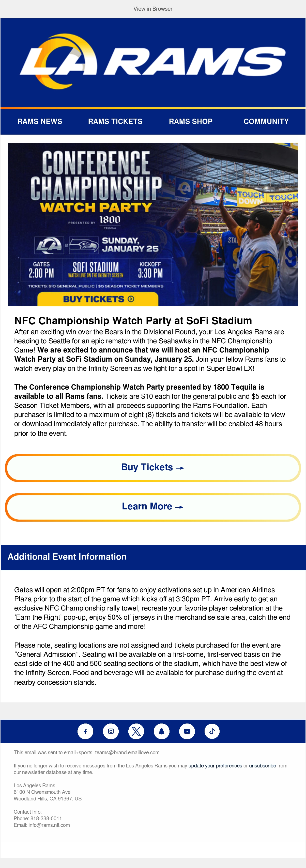Click the update your preferences link
Viewport: 306px width, 868px height.
click(215, 766)
